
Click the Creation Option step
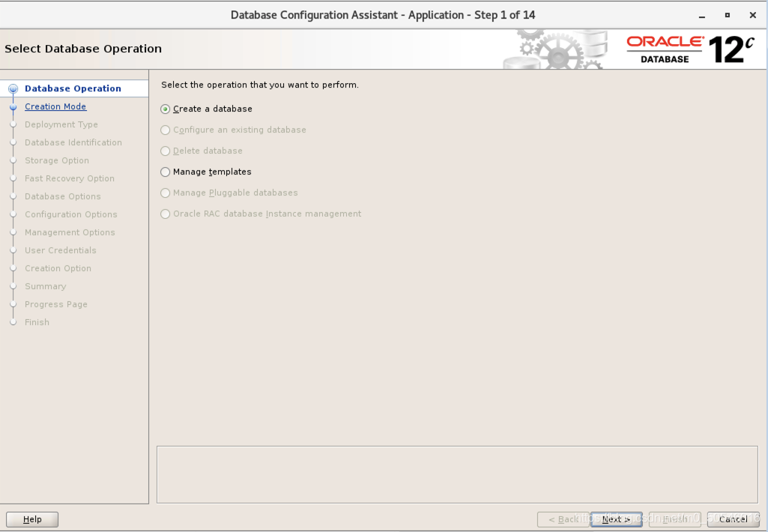pyautogui.click(x=58, y=268)
